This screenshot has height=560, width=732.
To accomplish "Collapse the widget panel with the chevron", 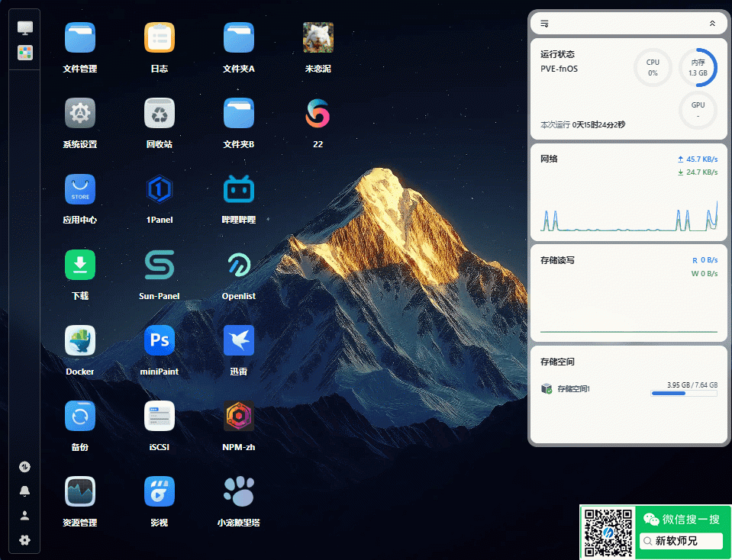I will pos(713,23).
